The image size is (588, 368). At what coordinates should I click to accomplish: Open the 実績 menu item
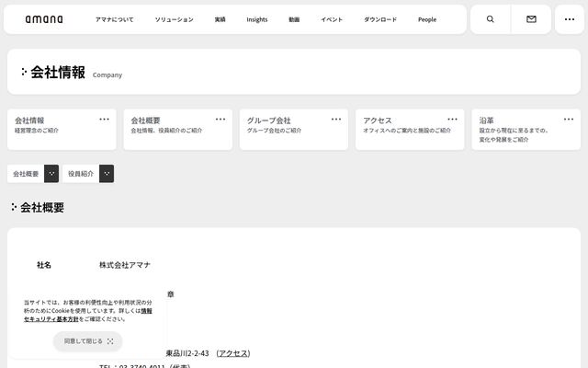[220, 19]
